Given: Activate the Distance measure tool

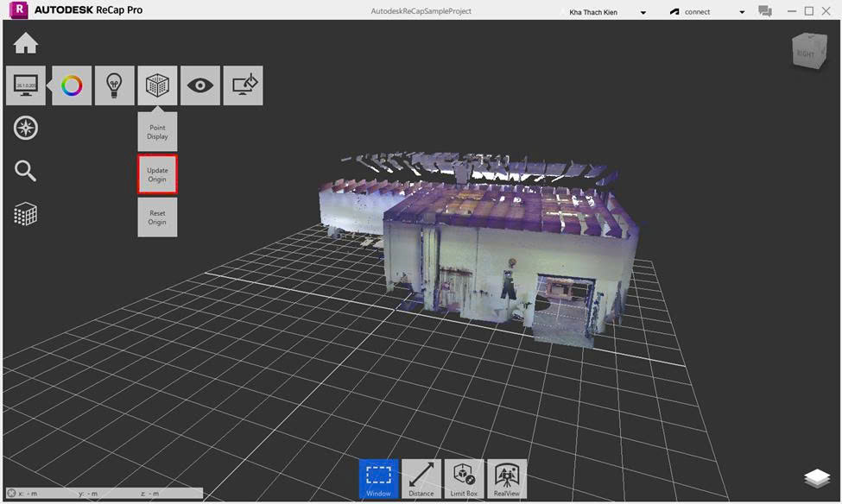Looking at the screenshot, I should click(421, 479).
